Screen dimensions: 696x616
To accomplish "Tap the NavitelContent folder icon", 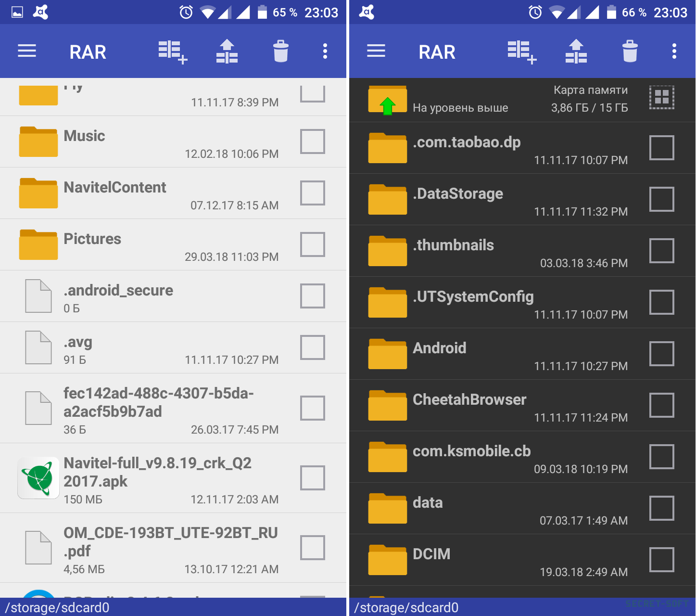I will tap(38, 193).
